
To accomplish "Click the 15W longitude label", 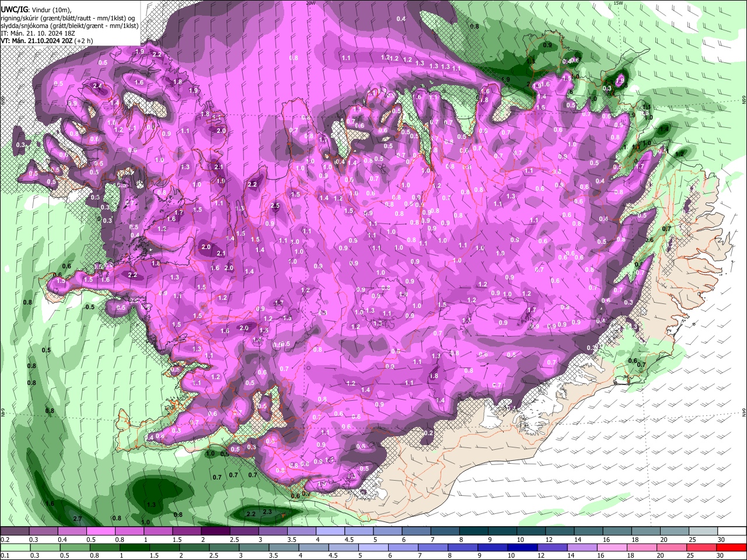I will tap(618, 3).
